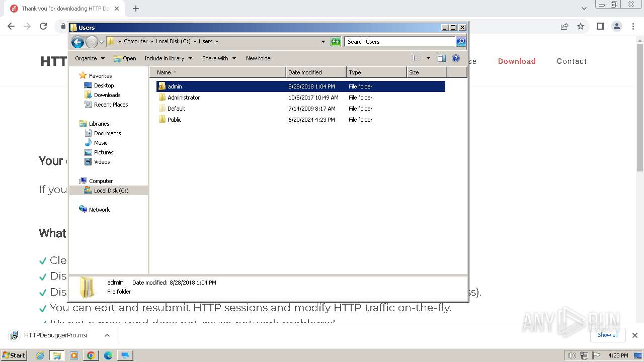Click the Open toolbar button

(125, 58)
